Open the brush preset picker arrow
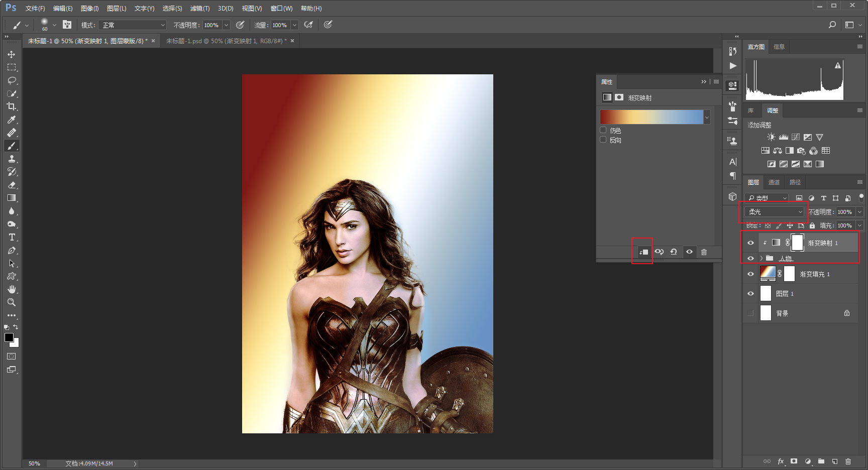 tap(54, 25)
